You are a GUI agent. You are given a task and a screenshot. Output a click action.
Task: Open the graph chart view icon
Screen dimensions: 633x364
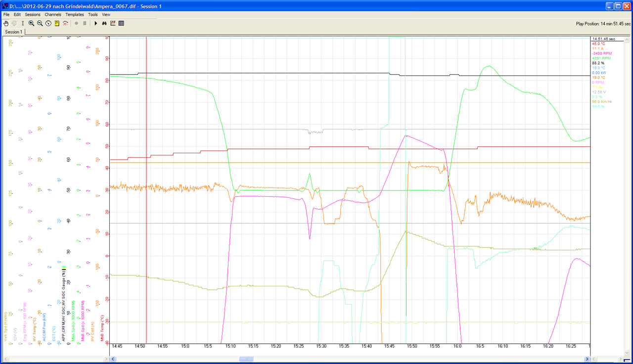tap(113, 23)
